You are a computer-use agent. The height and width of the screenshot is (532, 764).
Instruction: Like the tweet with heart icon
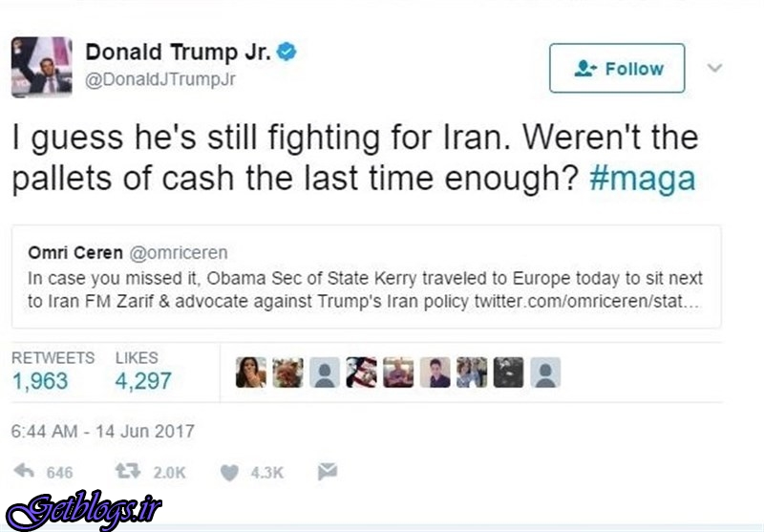point(229,472)
